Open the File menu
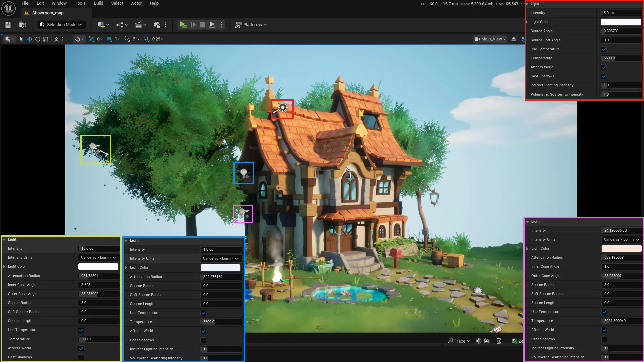644x362 pixels. point(25,3)
